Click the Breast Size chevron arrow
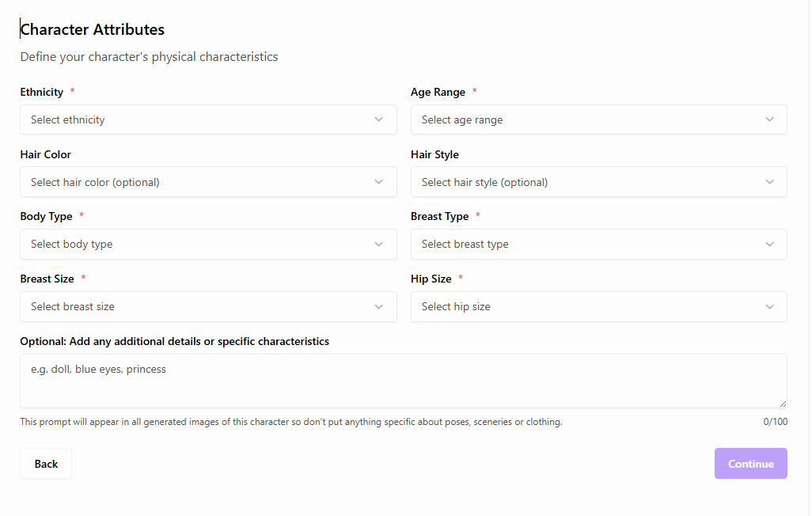This screenshot has width=812, height=516. [x=379, y=307]
